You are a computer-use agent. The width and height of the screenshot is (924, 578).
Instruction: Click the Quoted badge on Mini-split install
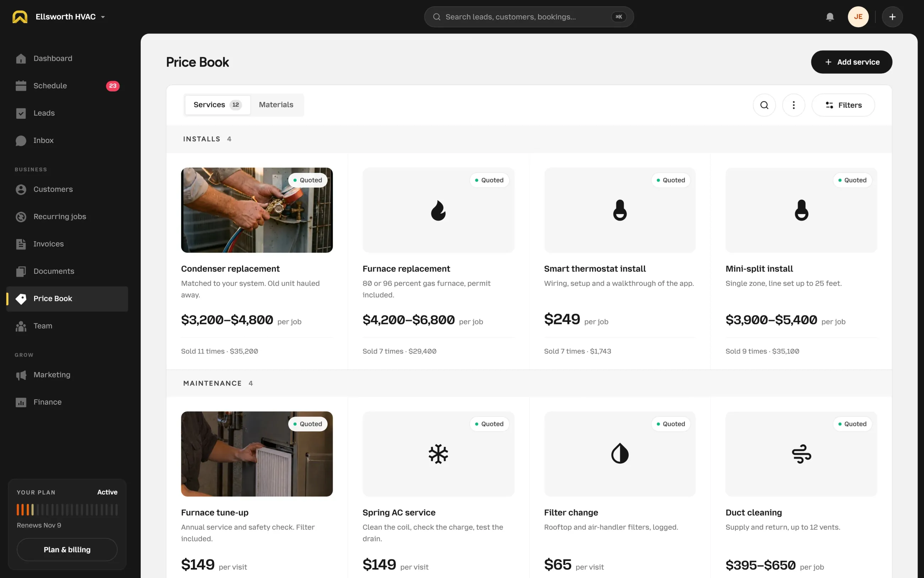point(852,180)
